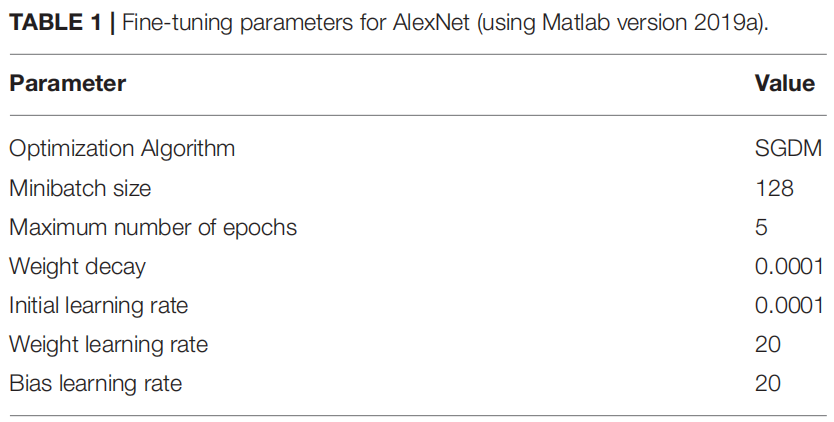Image resolution: width=834 pixels, height=422 pixels.
Task: Click the "Optimization Algorithm" row label
Action: coord(122,149)
